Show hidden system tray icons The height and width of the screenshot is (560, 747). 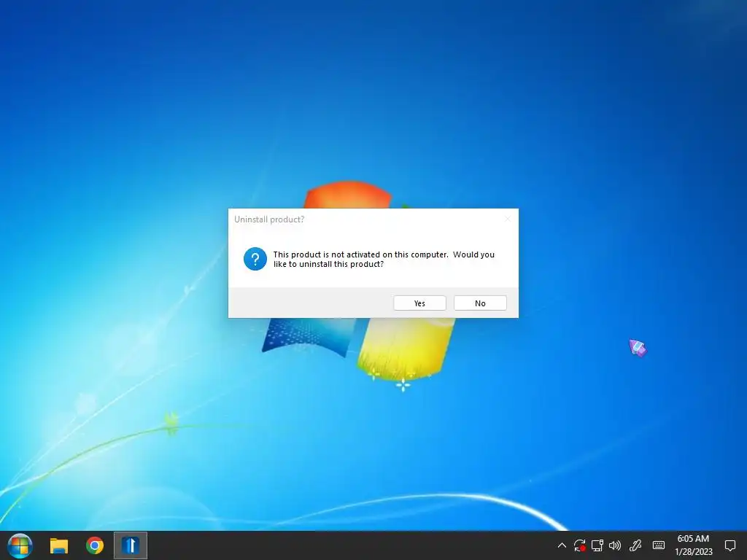click(562, 545)
